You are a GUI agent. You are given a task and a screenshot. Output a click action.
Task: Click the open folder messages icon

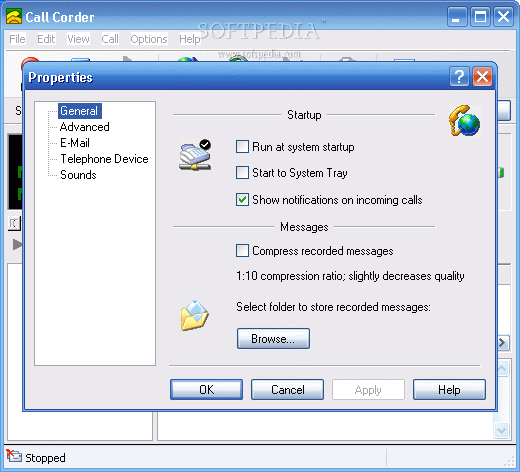tap(195, 316)
